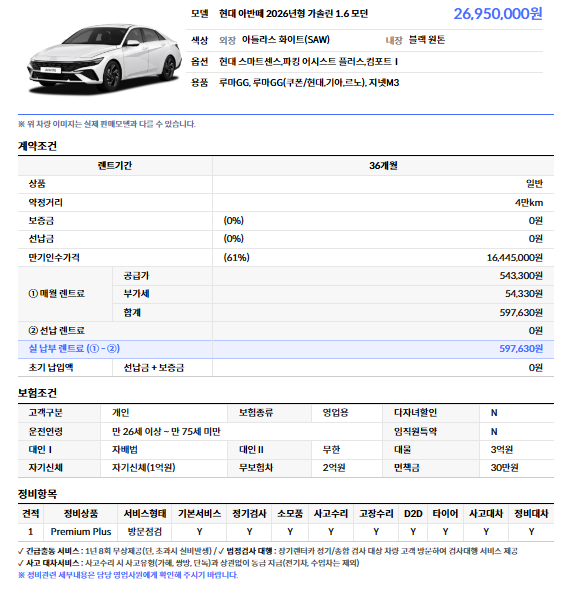Image resolution: width=563 pixels, height=589 pixels.
Task: Click the 사고대차 column header
Action: click(486, 514)
